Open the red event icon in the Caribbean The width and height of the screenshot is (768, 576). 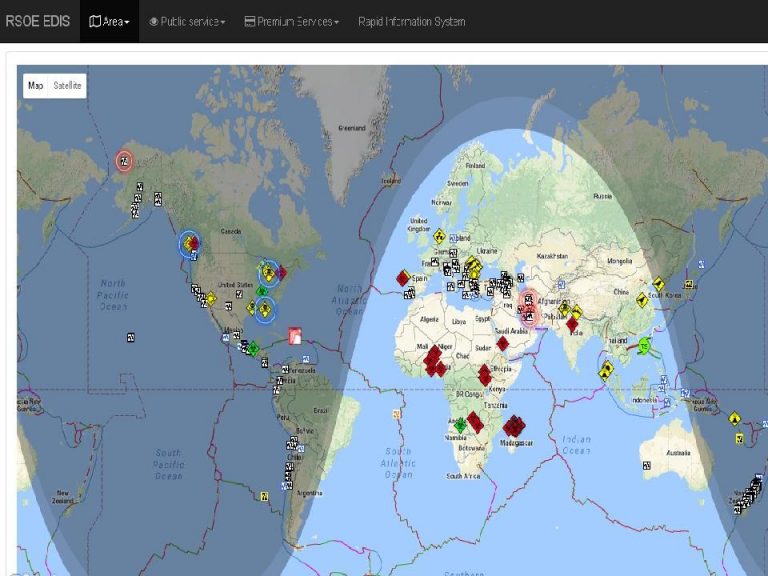click(x=295, y=336)
